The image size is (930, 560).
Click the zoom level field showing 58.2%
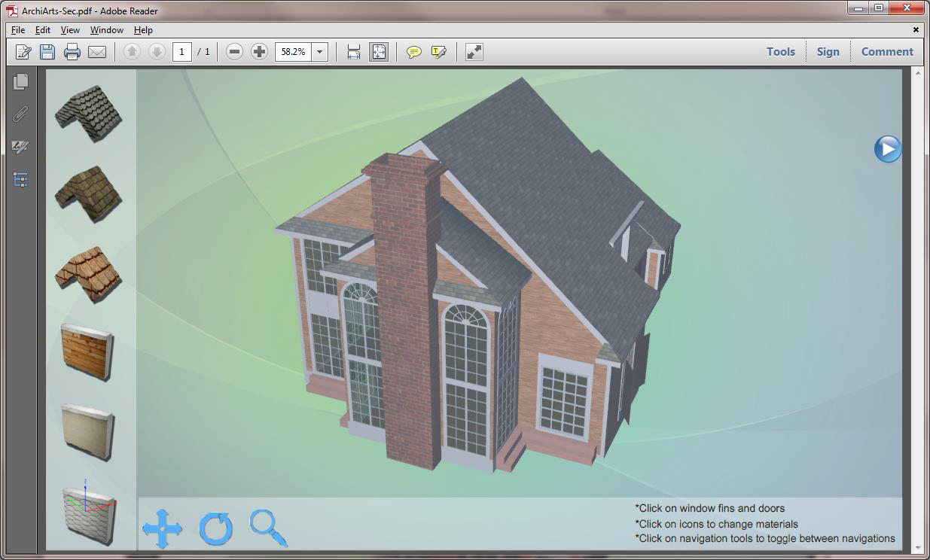(294, 52)
